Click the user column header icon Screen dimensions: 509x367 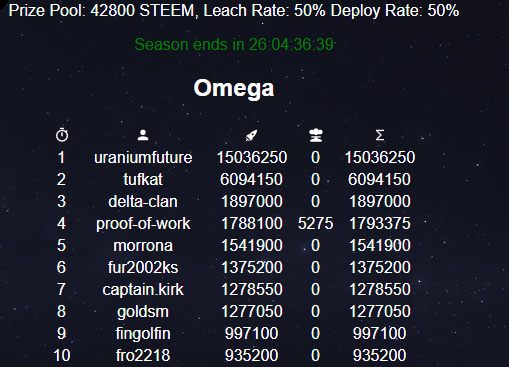click(143, 135)
